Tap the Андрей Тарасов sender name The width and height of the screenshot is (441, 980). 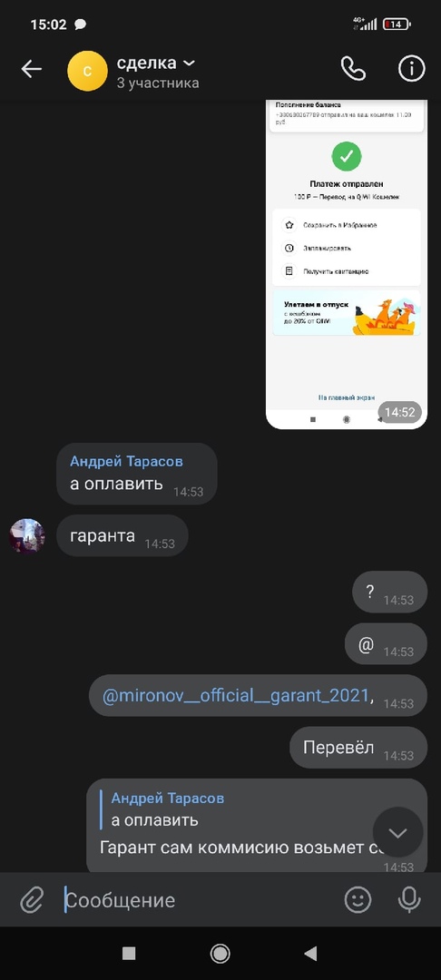(126, 461)
